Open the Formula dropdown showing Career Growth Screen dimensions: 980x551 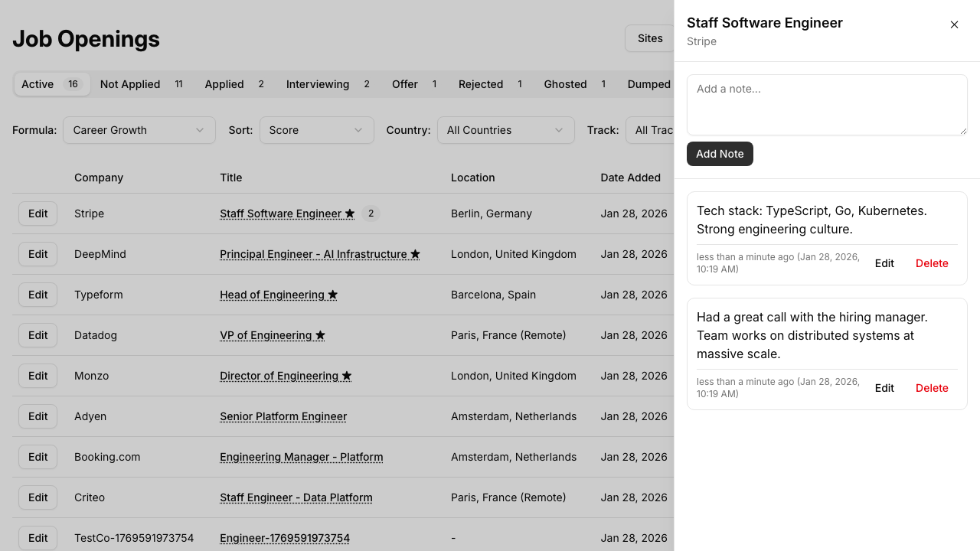(139, 130)
